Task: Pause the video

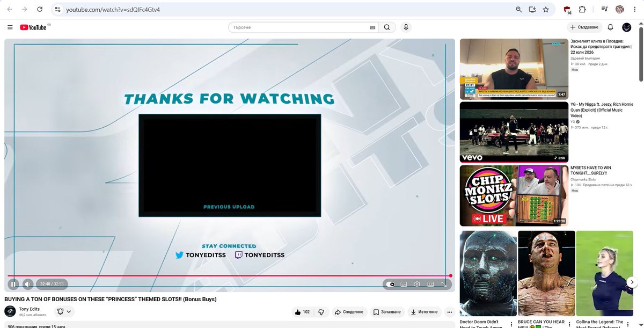Action: pyautogui.click(x=13, y=284)
